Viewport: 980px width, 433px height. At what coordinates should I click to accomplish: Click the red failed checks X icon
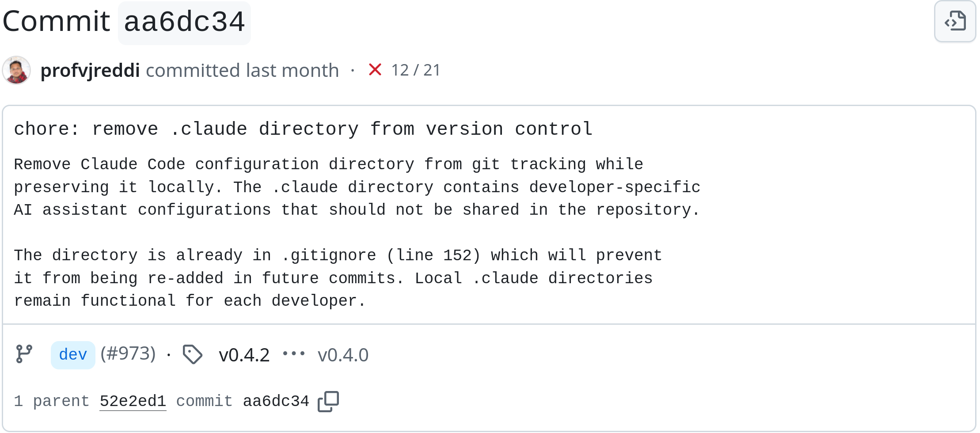point(375,70)
